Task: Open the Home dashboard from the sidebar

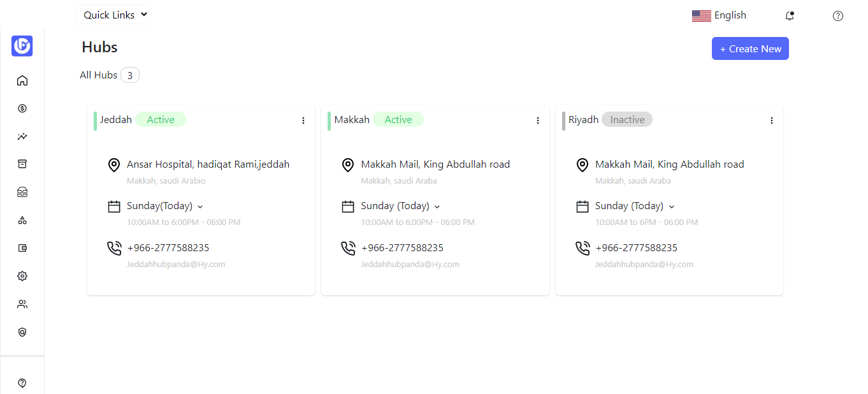Action: [x=22, y=80]
